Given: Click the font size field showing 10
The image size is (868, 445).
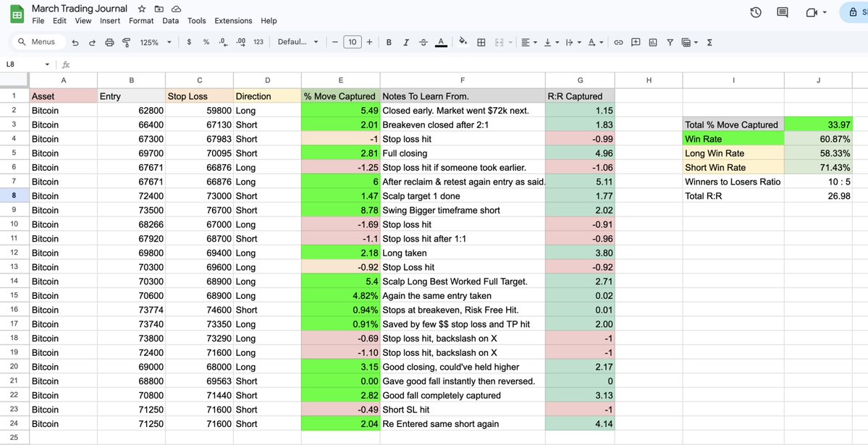Looking at the screenshot, I should tap(352, 42).
